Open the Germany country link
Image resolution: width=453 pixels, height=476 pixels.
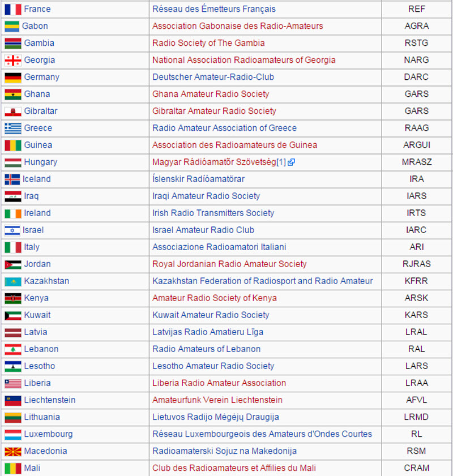pyautogui.click(x=41, y=77)
